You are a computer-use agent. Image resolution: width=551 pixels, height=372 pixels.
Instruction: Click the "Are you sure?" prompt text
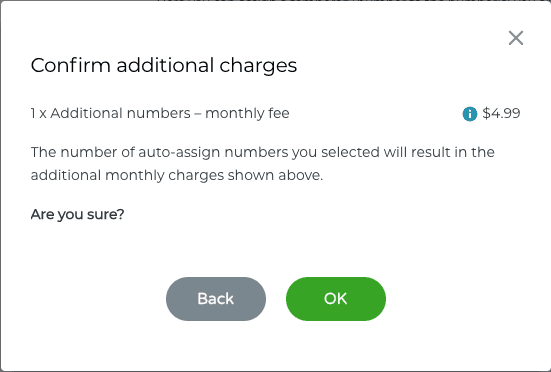tap(77, 214)
